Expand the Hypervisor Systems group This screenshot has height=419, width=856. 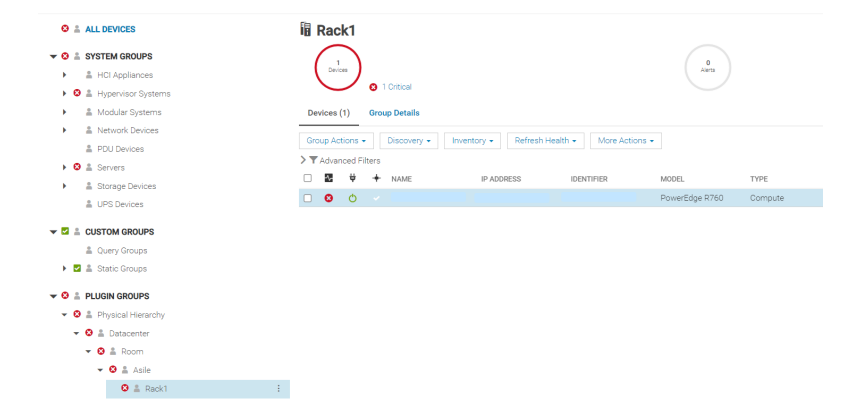[x=64, y=93]
